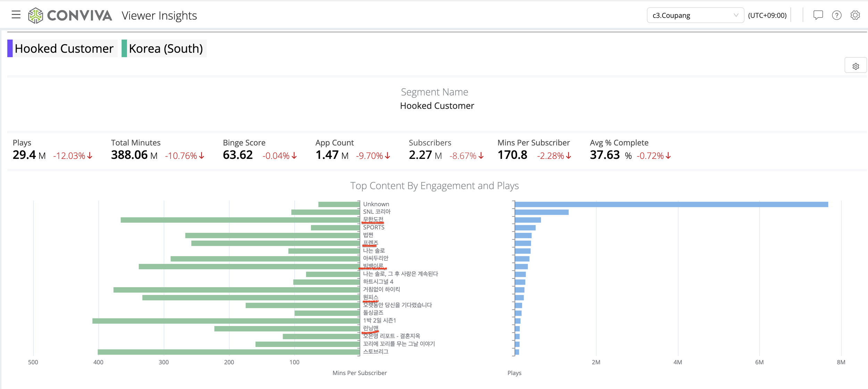Viewport: 868px width, 389px height.
Task: Click the SNL 코리아 content label
Action: (x=376, y=212)
